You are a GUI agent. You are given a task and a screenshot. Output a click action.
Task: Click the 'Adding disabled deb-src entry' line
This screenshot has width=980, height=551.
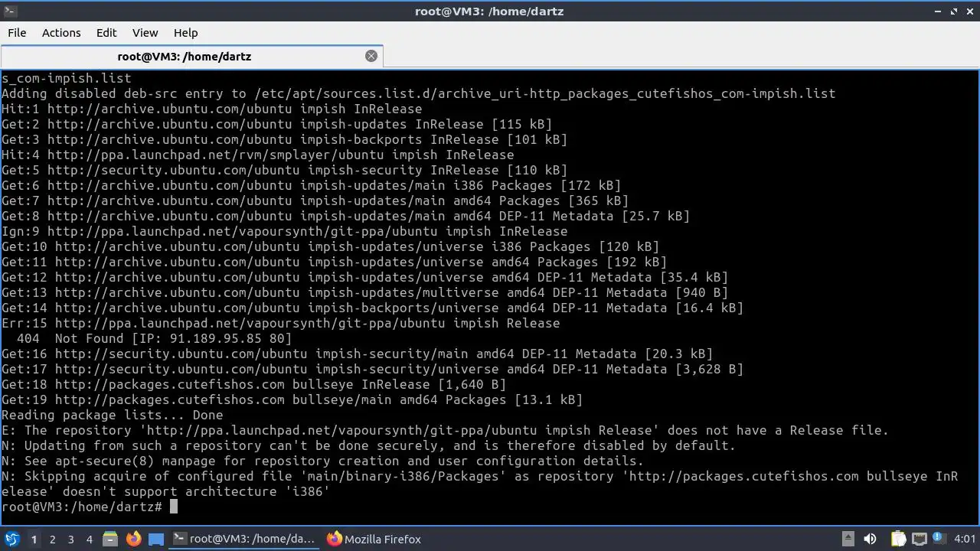pyautogui.click(x=418, y=93)
